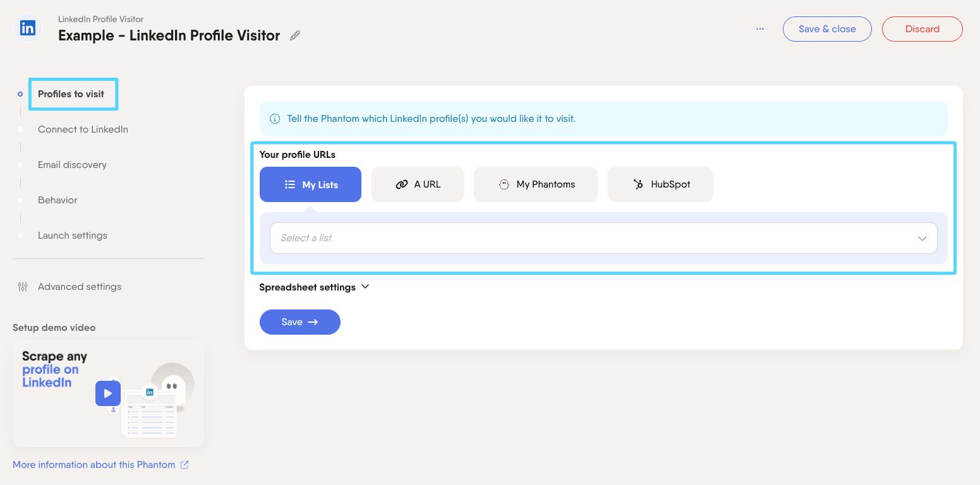The width and height of the screenshot is (980, 485).
Task: Click the LinkedIn logo icon
Action: (28, 28)
